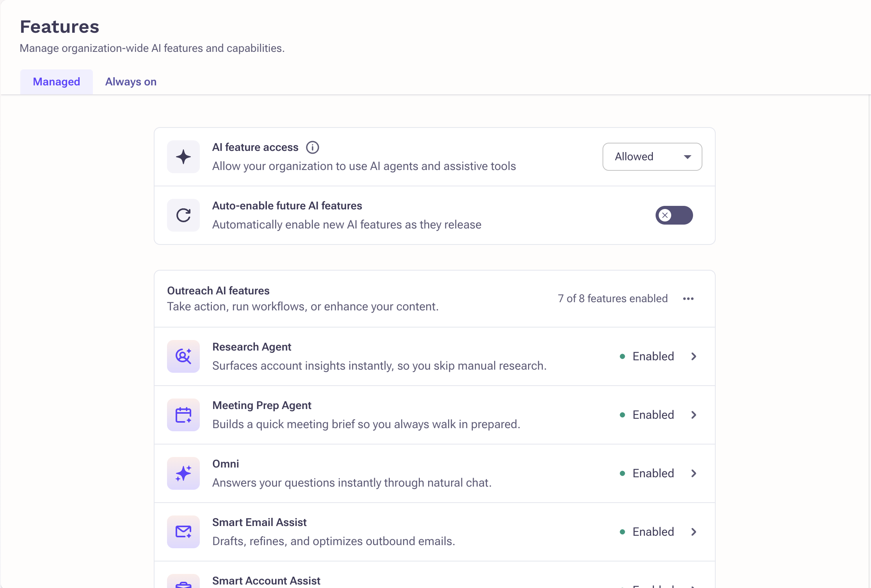Image resolution: width=871 pixels, height=588 pixels.
Task: Expand Meeting Prep Agent via chevron arrow
Action: tap(694, 415)
